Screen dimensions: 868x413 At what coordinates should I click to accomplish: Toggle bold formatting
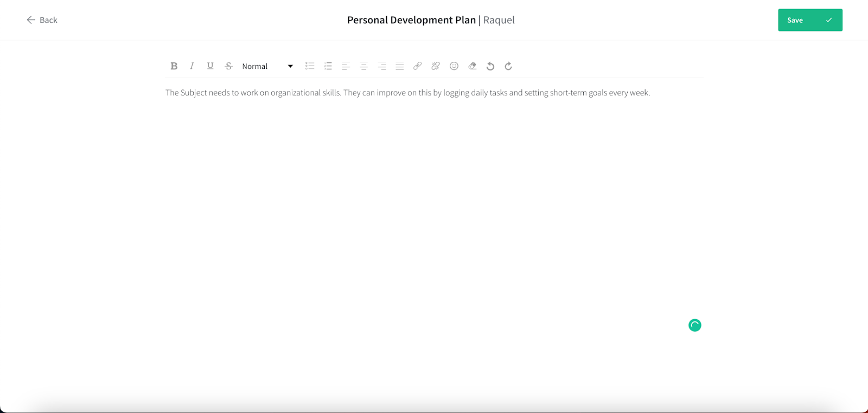[174, 66]
